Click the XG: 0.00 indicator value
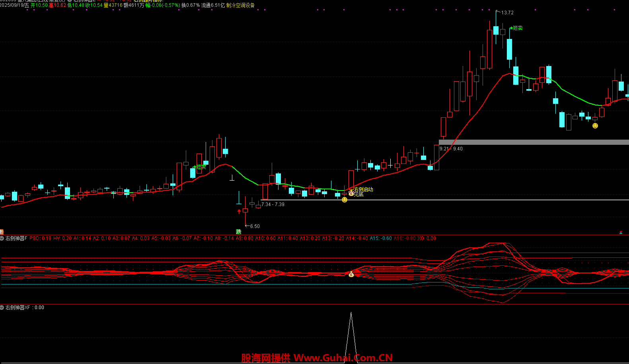 point(426,238)
